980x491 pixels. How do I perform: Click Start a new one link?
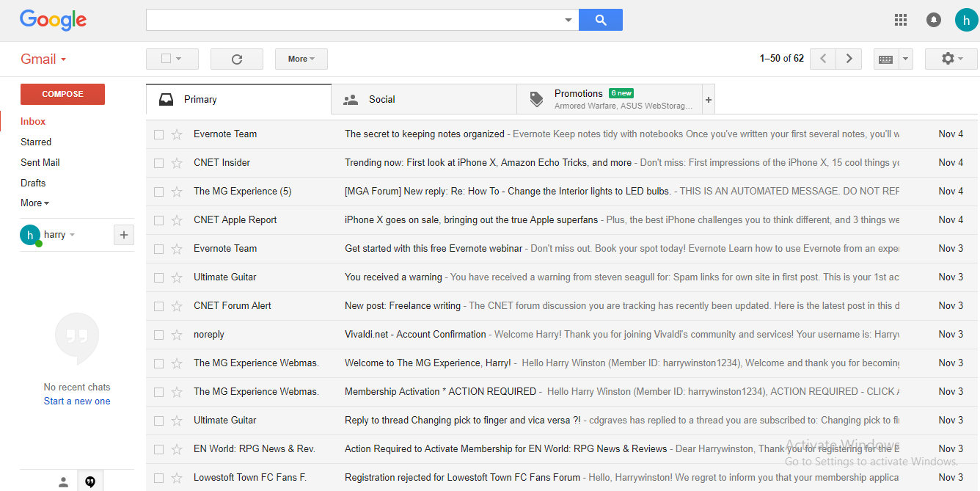77,401
